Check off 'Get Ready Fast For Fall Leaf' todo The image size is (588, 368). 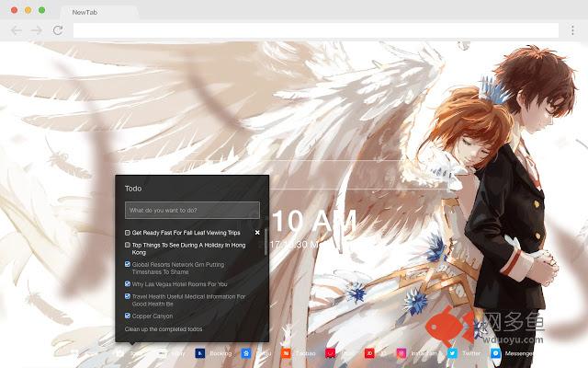pyautogui.click(x=128, y=233)
